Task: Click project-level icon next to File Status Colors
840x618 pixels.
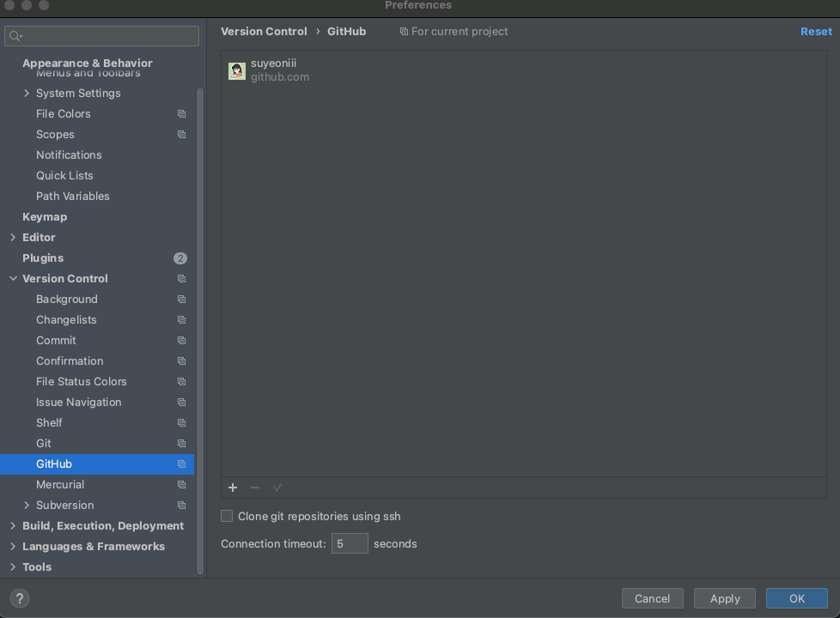Action: tap(181, 382)
